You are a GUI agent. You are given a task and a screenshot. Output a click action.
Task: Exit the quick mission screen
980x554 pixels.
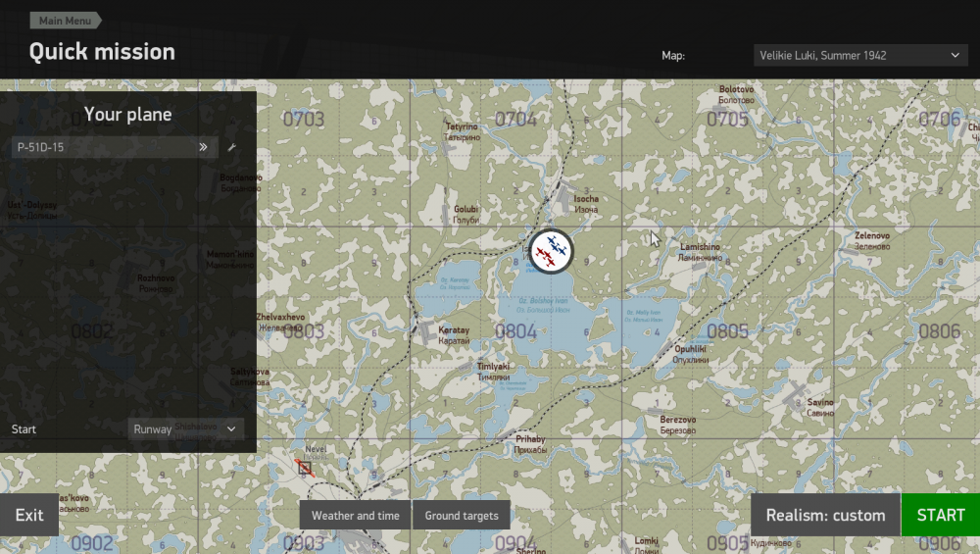click(29, 515)
